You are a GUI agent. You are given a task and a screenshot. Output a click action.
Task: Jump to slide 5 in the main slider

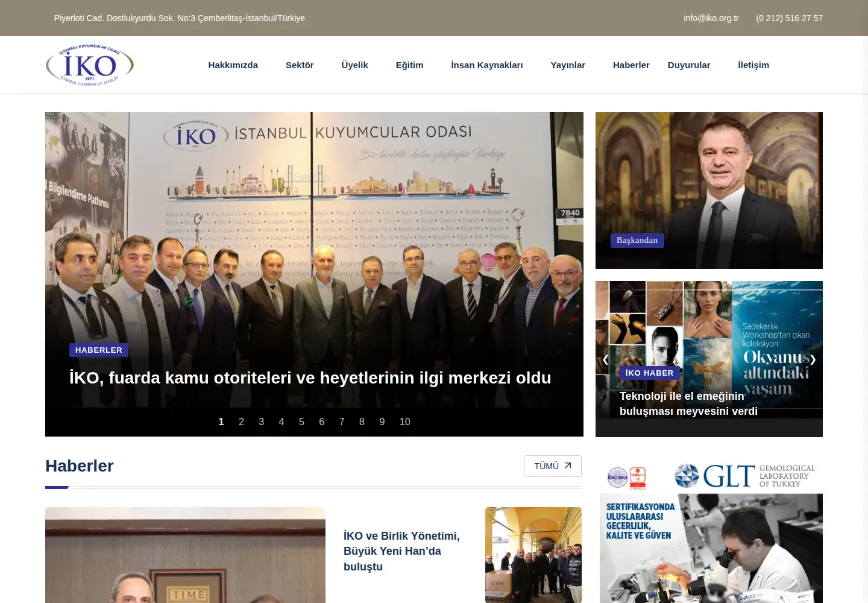[301, 422]
